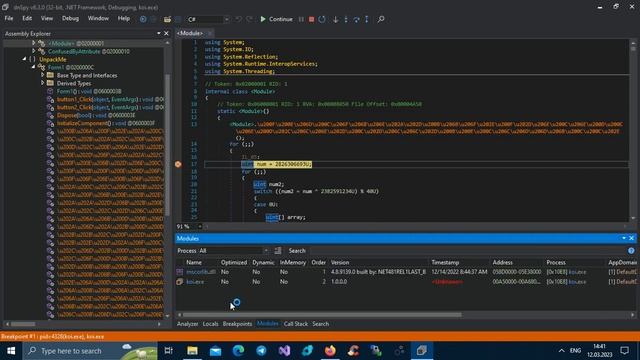Sort modules by the Address column
This screenshot has height=360, width=640.
(x=502, y=262)
